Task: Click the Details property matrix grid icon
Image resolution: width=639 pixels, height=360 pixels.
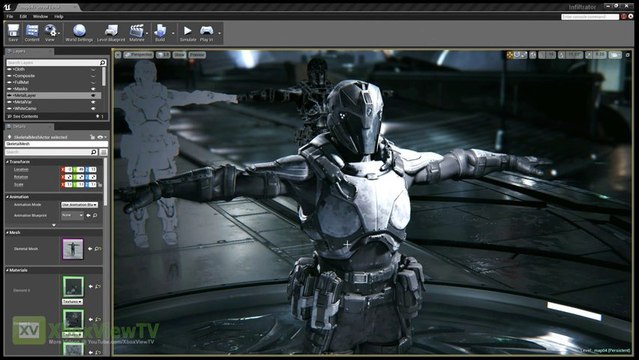Action: [x=104, y=152]
